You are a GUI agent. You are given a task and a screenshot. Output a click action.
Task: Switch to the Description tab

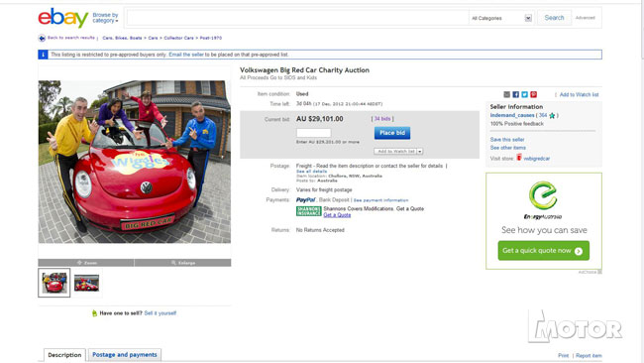coord(64,355)
